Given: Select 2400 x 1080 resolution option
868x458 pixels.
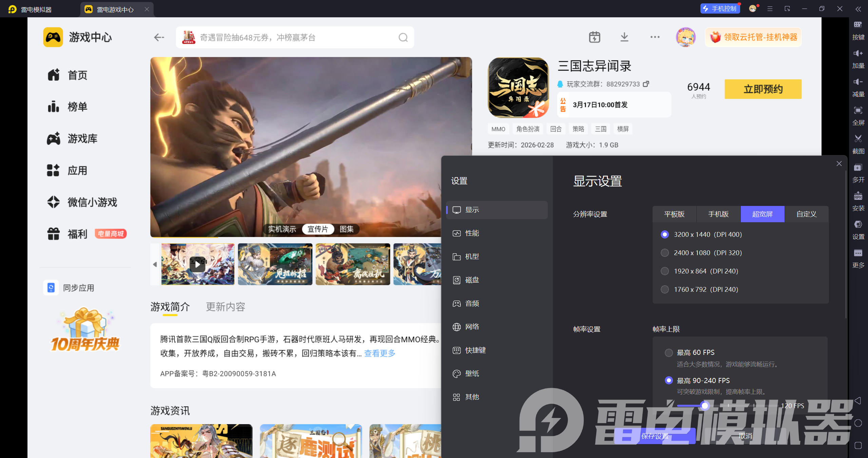Looking at the screenshot, I should [665, 253].
